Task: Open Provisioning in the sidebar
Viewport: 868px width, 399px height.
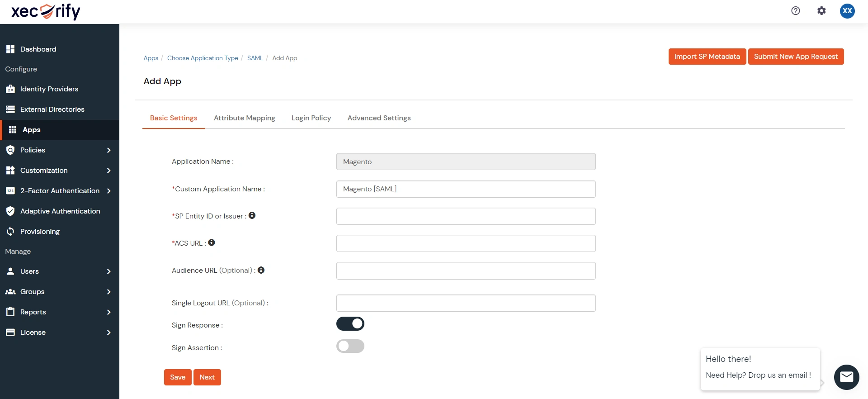Action: point(60,232)
